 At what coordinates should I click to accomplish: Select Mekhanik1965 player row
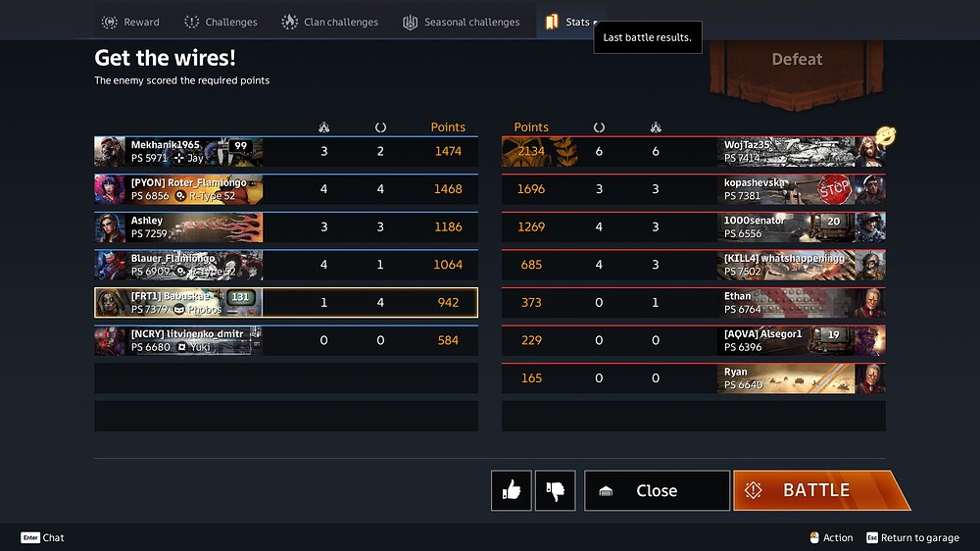click(x=286, y=151)
